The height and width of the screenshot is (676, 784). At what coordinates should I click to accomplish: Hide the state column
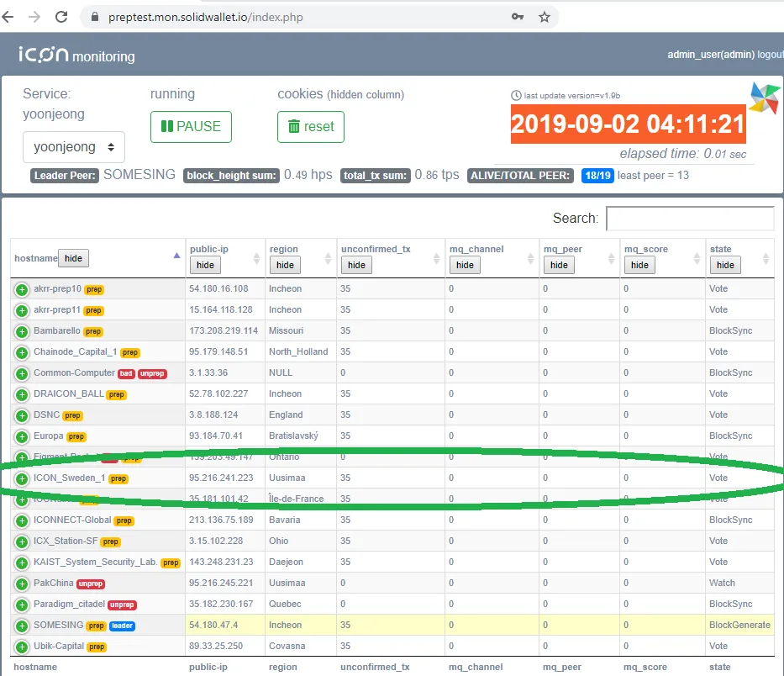(x=725, y=265)
